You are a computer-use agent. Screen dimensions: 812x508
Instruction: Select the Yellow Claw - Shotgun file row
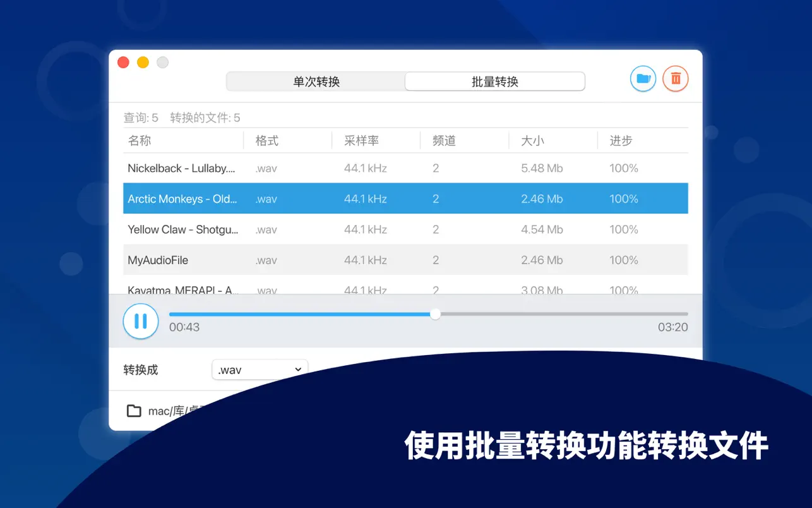183,229
